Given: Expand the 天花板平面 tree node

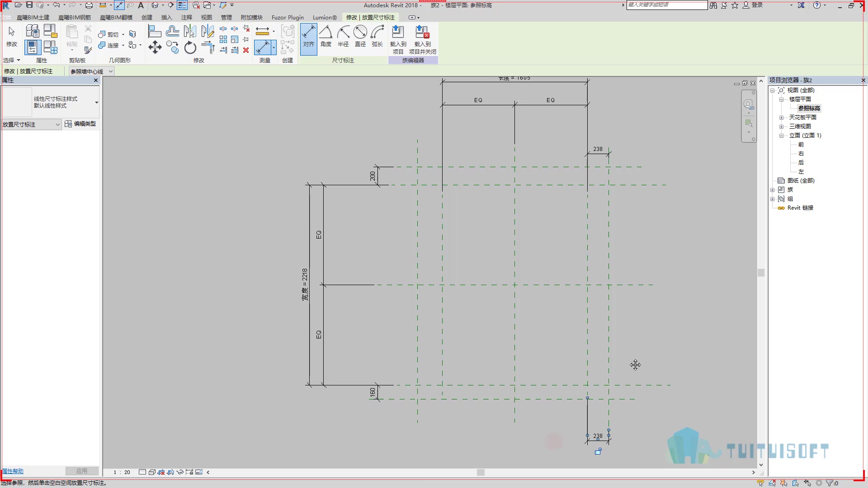Looking at the screenshot, I should [x=781, y=117].
